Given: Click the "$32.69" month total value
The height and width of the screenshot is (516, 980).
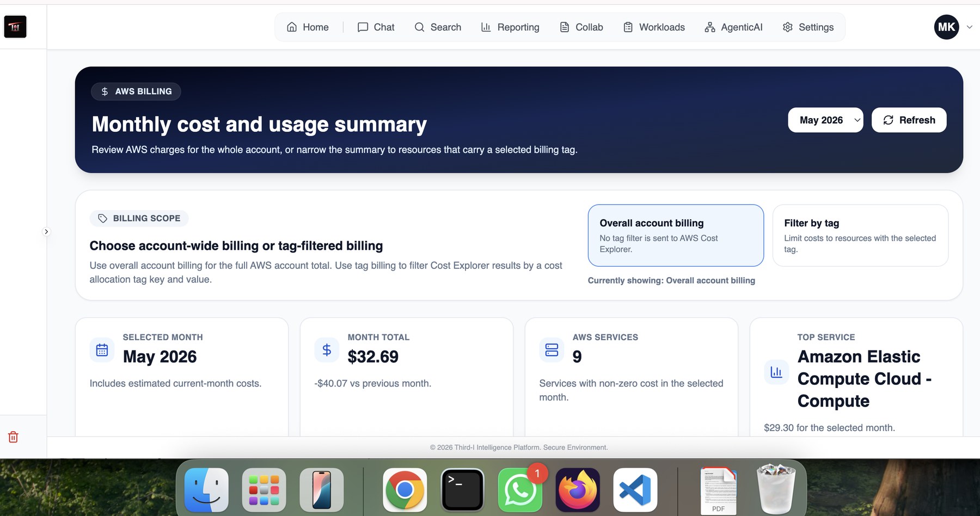Looking at the screenshot, I should pyautogui.click(x=373, y=357).
